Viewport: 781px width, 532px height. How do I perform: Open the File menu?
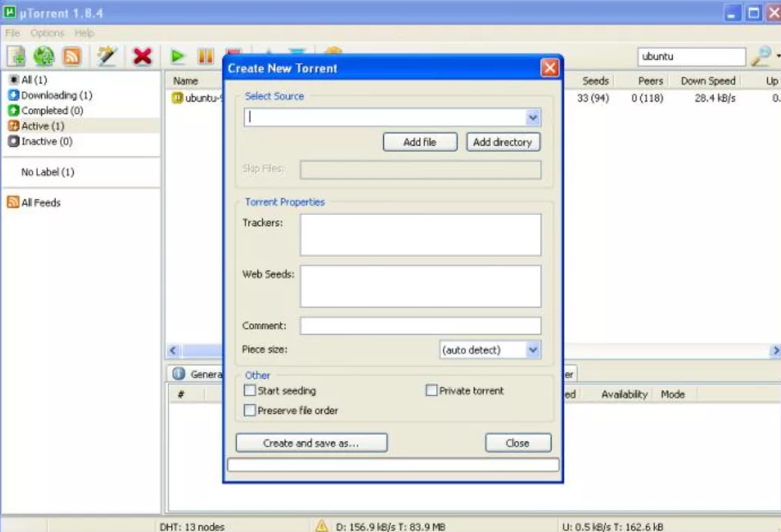(x=12, y=33)
